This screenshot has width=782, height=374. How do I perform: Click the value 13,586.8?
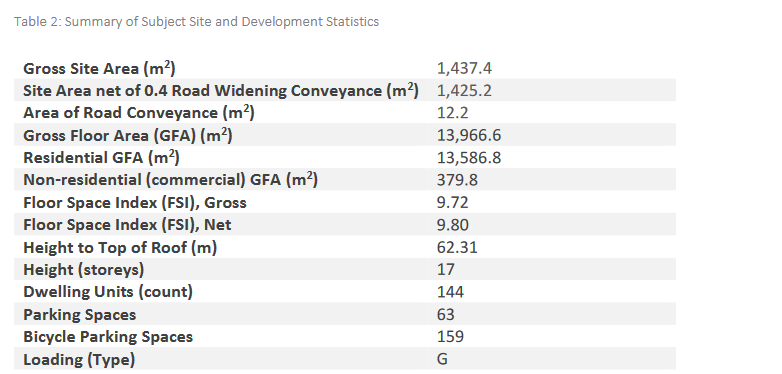point(469,158)
